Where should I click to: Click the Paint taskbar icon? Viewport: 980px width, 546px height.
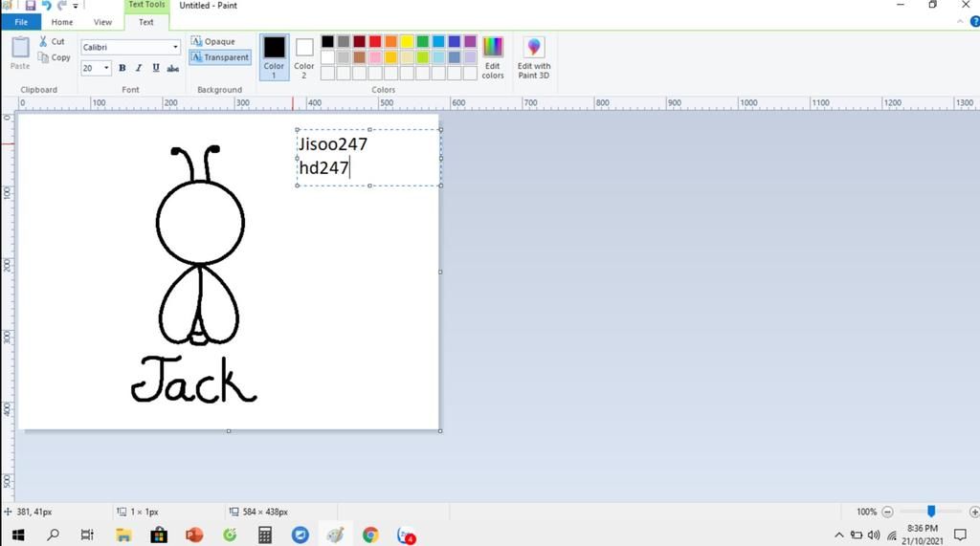tap(336, 535)
